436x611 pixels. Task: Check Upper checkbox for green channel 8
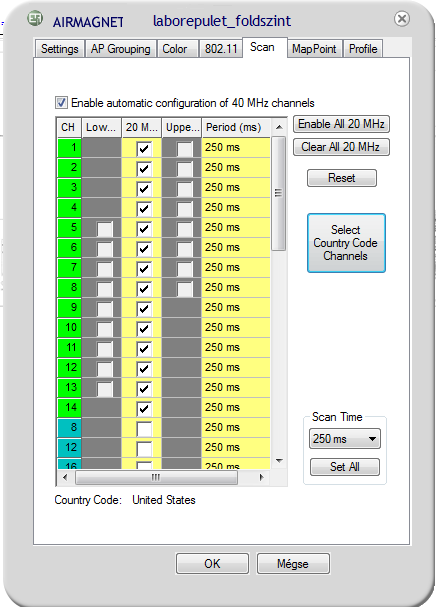point(184,288)
